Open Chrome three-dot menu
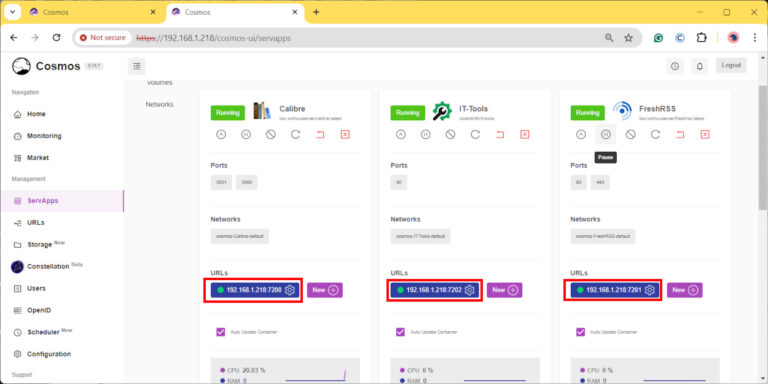The width and height of the screenshot is (768, 384). point(755,38)
